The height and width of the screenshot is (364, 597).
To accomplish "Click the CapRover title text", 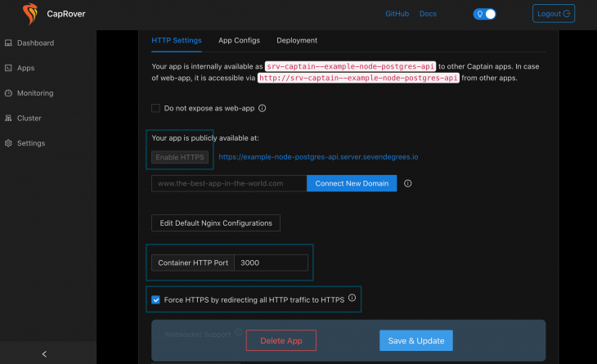I will (66, 14).
